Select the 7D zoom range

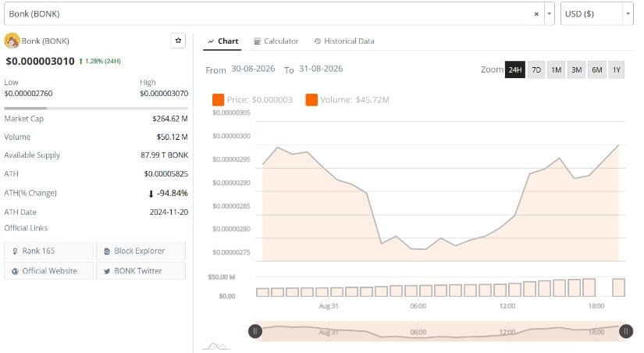pyautogui.click(x=536, y=70)
